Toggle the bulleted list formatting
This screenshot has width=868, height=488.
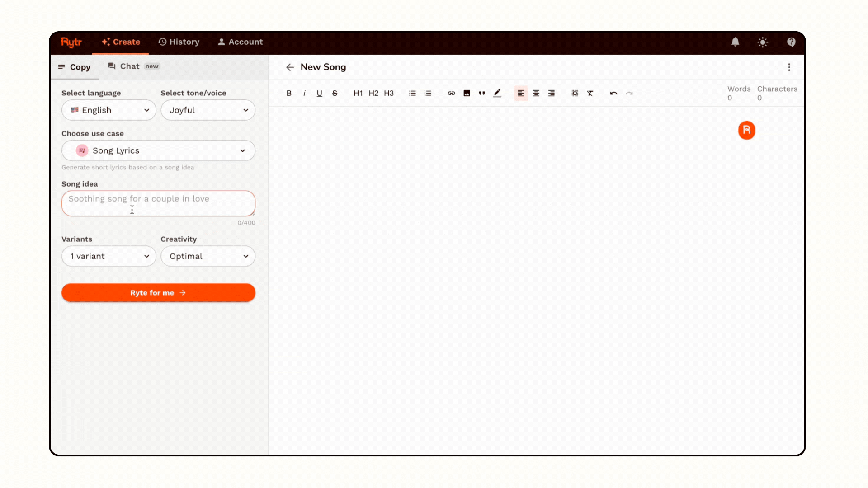point(412,93)
